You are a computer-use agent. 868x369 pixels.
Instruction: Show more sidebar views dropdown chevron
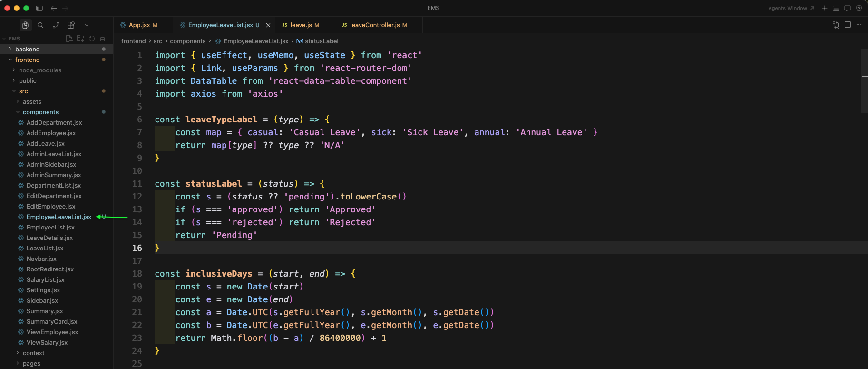point(87,25)
